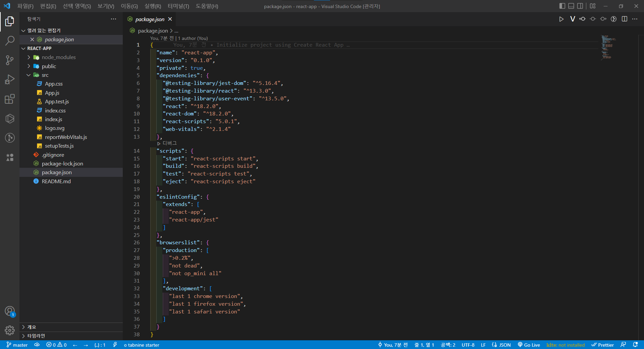This screenshot has height=349, width=644.
Task: Click the LF end-of-line indicator
Action: (x=483, y=345)
